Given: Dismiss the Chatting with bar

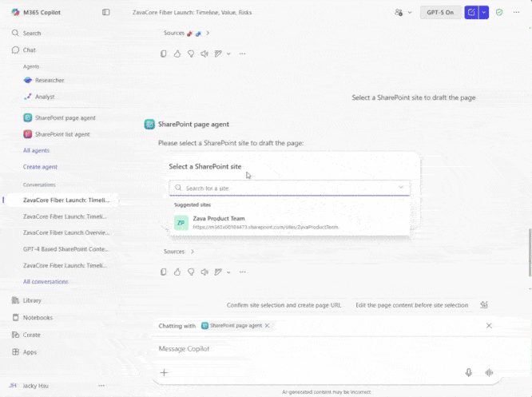Looking at the screenshot, I should point(489,326).
